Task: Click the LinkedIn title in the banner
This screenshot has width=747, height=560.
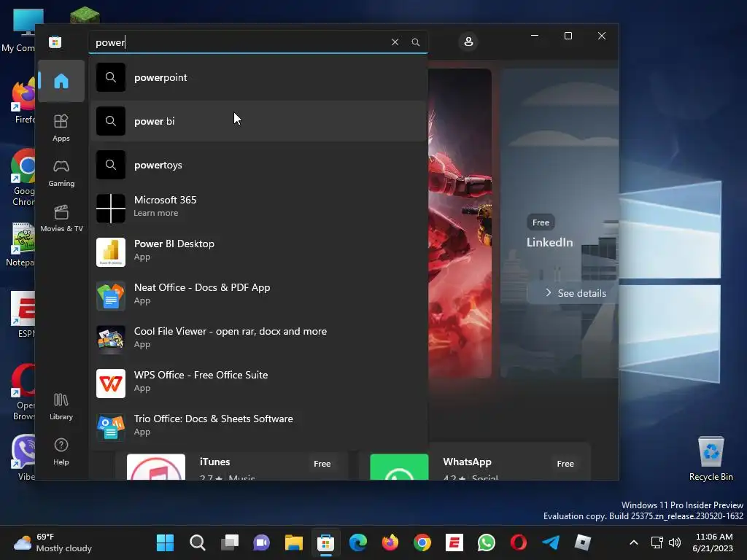Action: click(x=549, y=242)
